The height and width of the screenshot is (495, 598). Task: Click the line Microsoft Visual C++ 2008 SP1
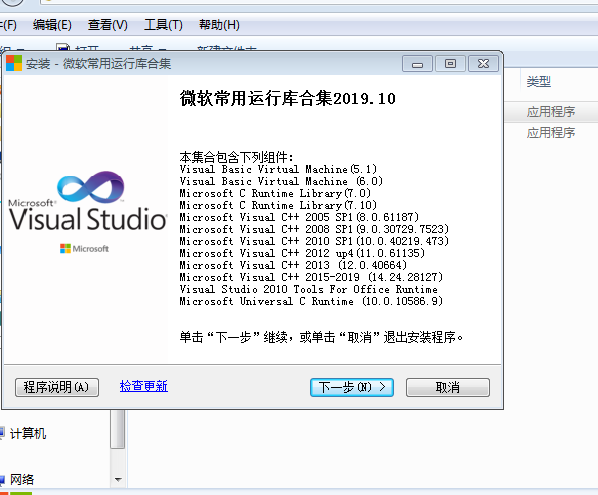pyautogui.click(x=314, y=229)
